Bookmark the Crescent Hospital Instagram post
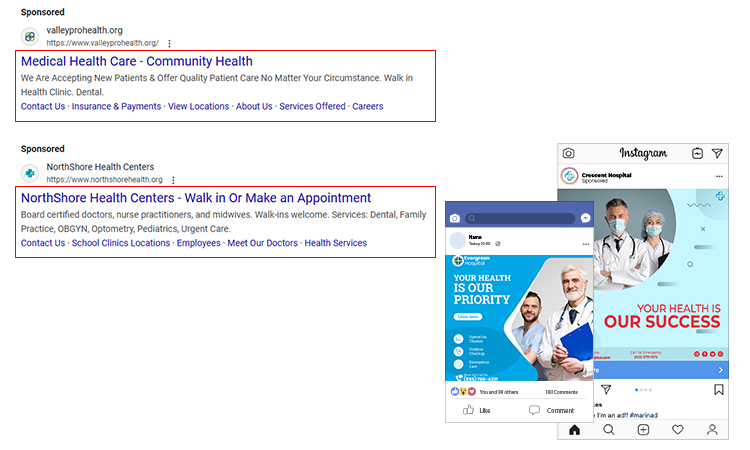Viewport: 750px width, 450px height. coord(718,389)
